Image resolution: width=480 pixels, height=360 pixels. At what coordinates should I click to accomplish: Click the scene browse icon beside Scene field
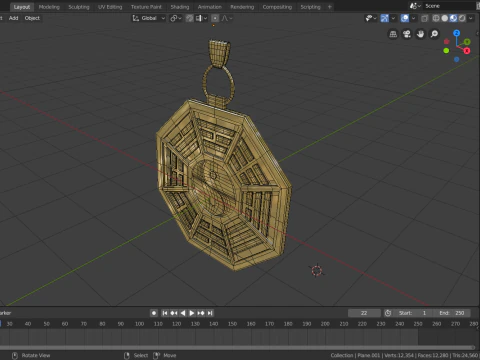(x=415, y=6)
